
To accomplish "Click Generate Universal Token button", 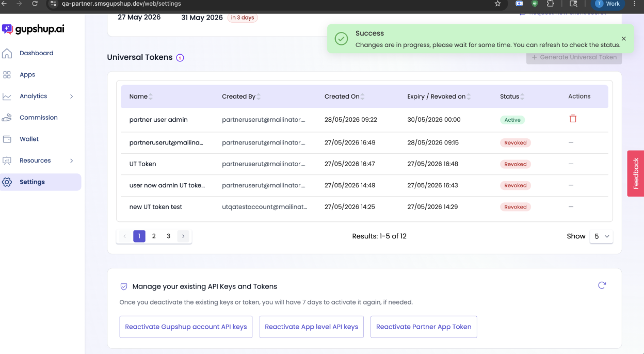I will [x=574, y=57].
